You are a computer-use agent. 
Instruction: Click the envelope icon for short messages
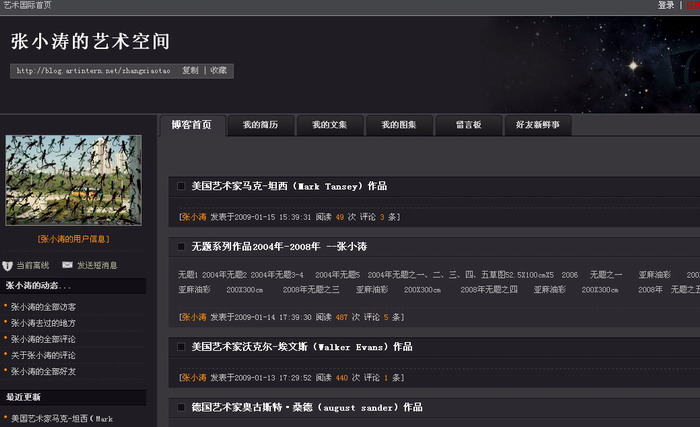pos(67,265)
